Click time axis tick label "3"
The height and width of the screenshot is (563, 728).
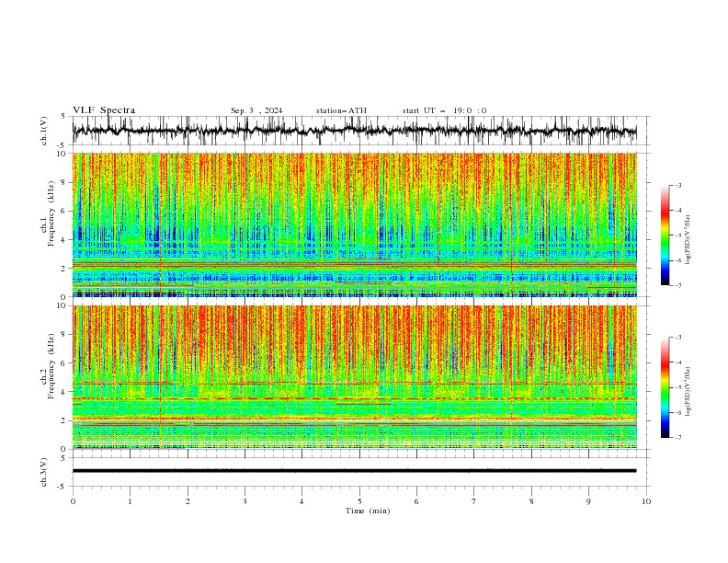click(x=245, y=501)
